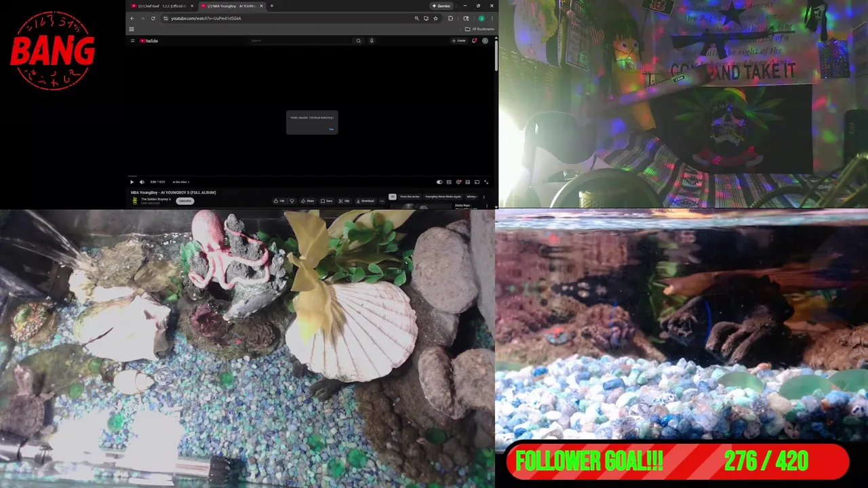This screenshot has height=488, width=868.
Task: Open the YouTube Create button
Action: pos(458,41)
